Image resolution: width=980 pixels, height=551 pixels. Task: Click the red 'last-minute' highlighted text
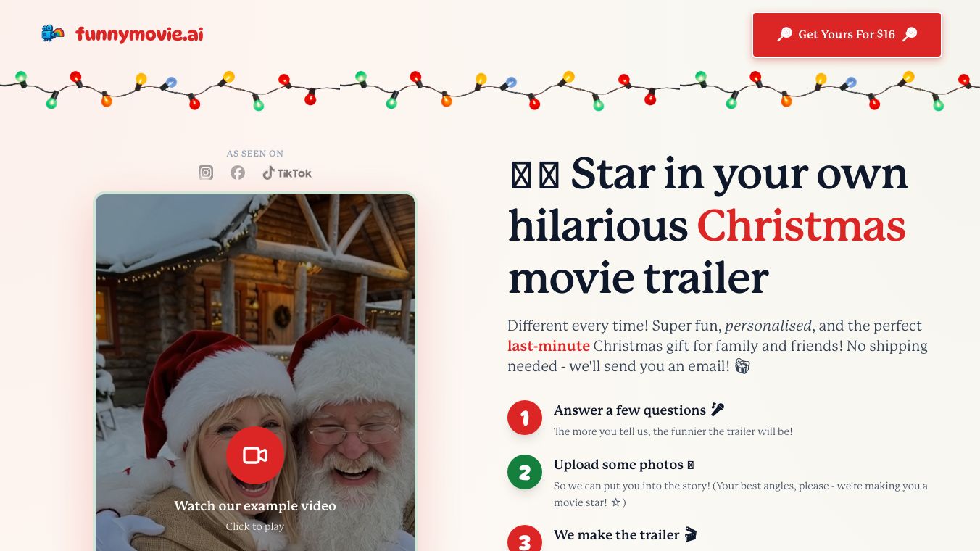(549, 346)
